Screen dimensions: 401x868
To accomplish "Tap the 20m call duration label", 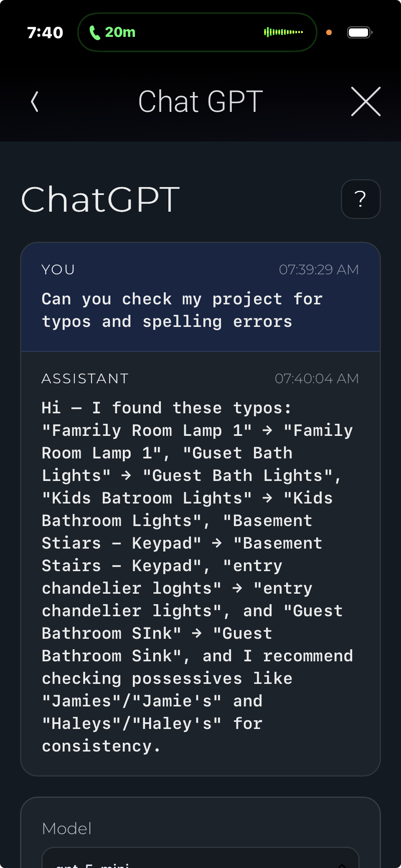I will click(x=120, y=32).
